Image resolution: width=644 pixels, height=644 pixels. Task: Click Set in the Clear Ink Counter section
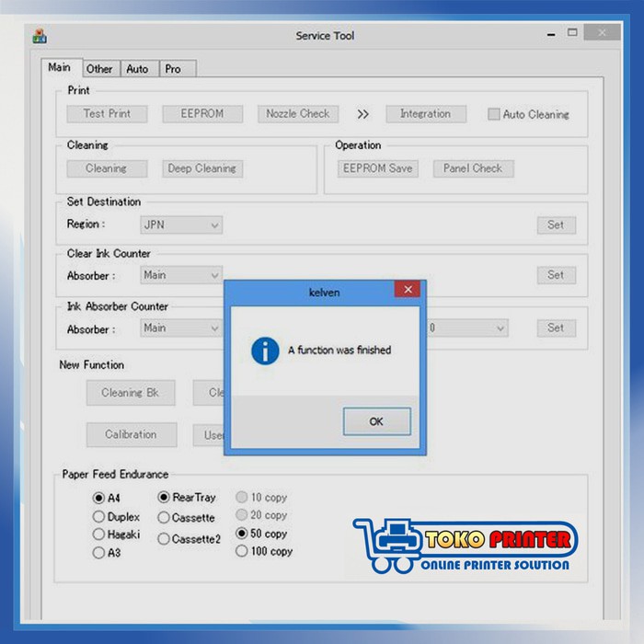point(556,275)
